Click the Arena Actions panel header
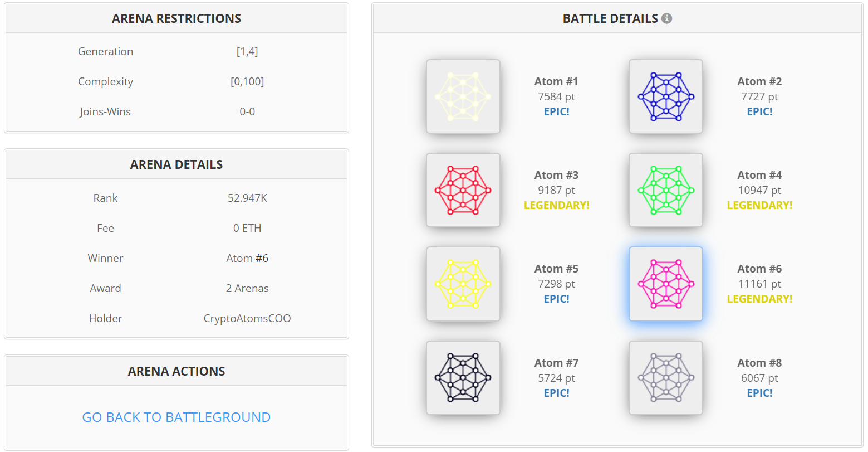Screen dimensions: 868x452 pos(176,371)
